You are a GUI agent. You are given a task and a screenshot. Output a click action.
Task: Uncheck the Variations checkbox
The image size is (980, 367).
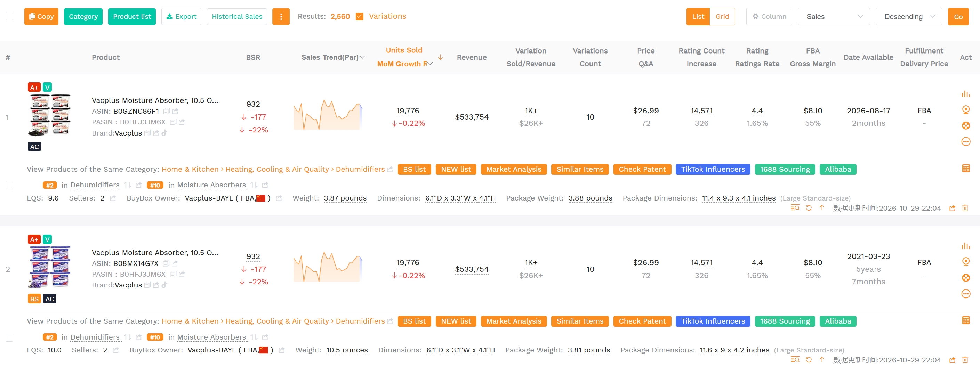click(x=360, y=16)
